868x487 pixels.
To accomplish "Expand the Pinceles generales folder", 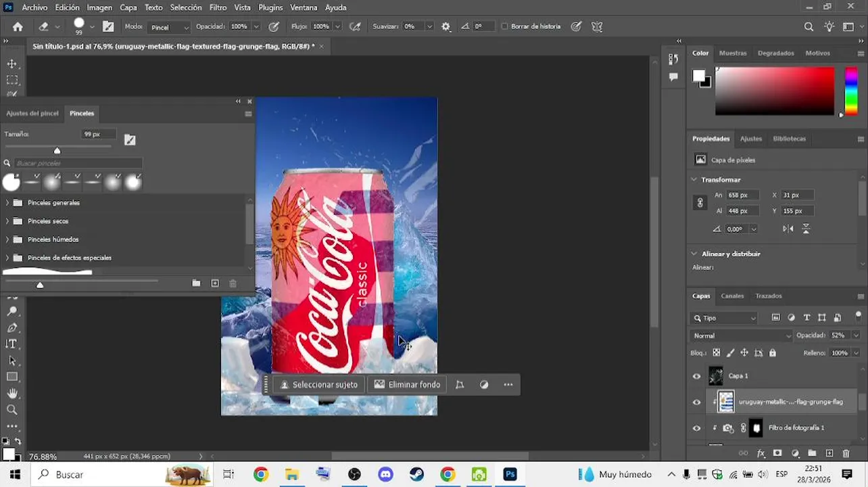I will (x=7, y=203).
